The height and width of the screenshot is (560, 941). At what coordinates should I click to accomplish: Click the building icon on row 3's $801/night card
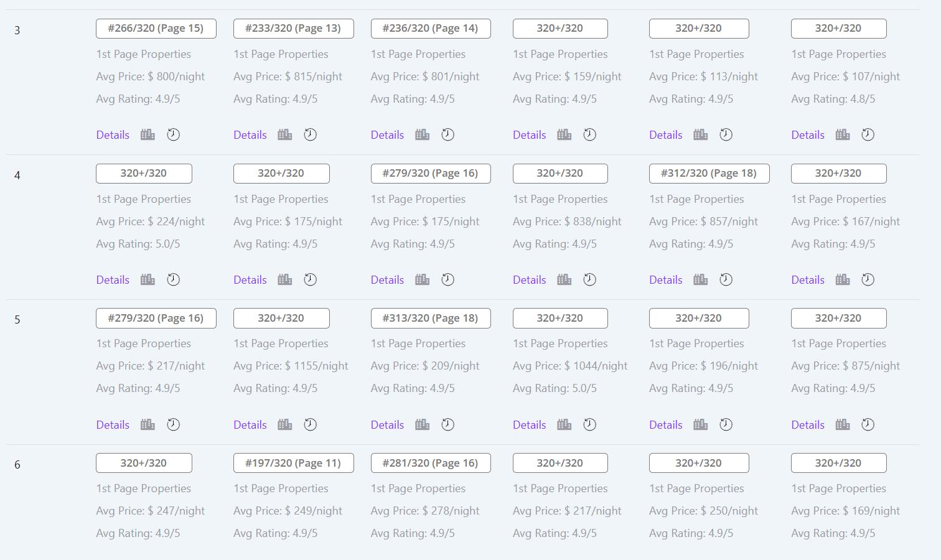point(422,134)
